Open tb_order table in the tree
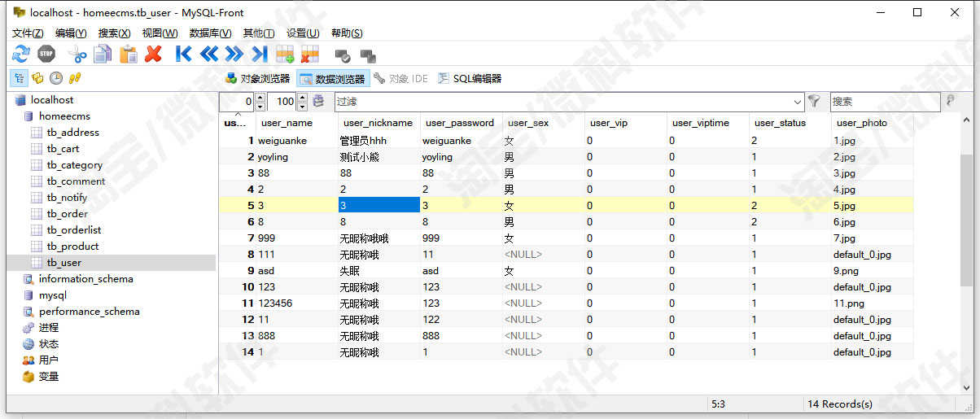The width and height of the screenshot is (980, 419). coord(67,214)
